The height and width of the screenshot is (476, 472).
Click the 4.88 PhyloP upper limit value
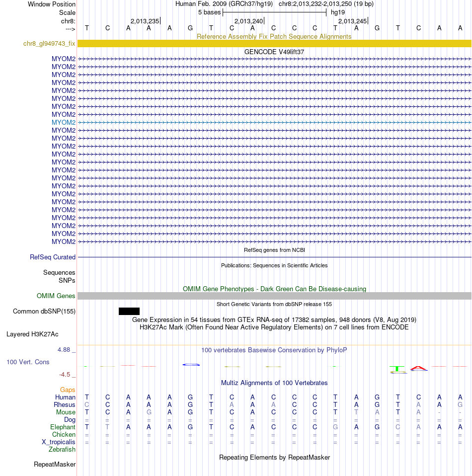64,350
